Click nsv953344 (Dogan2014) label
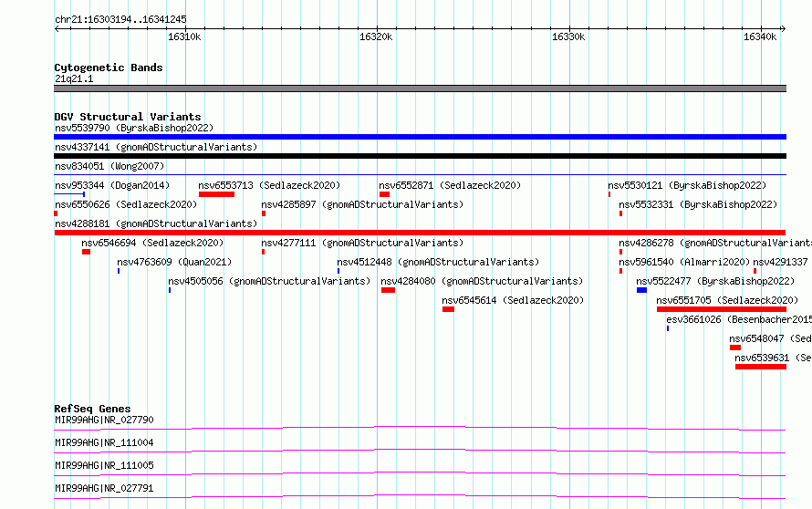 112,185
